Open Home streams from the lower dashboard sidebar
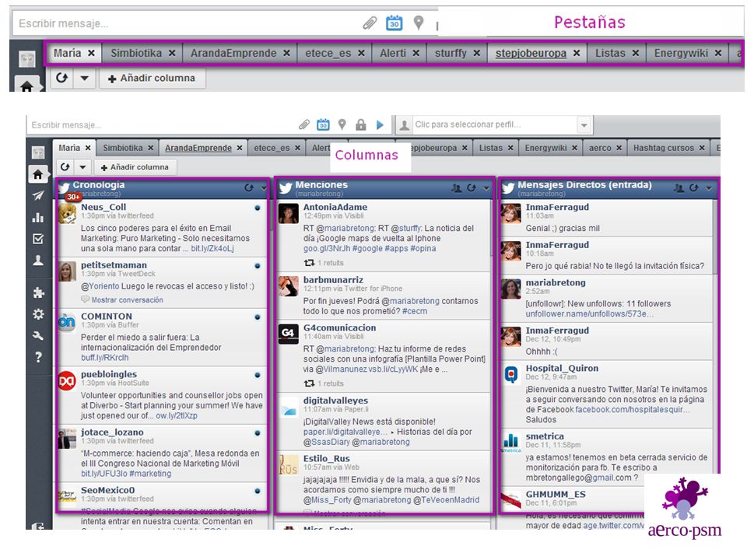The image size is (747, 560). (x=38, y=174)
